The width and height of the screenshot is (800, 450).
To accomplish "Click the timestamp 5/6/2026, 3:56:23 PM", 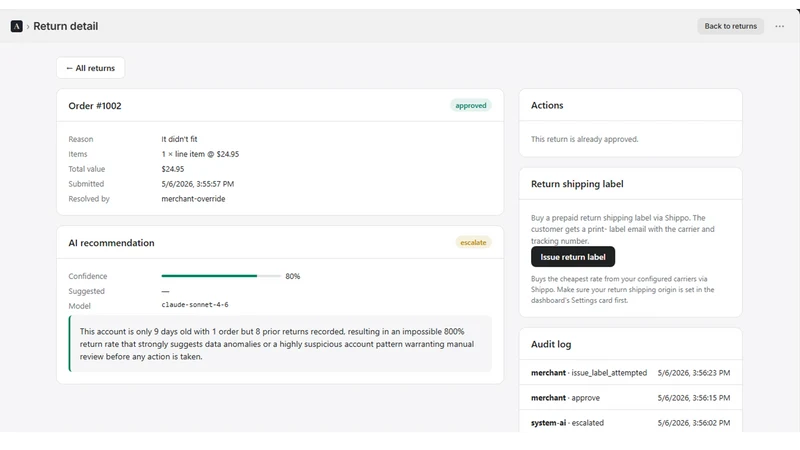I will click(x=694, y=373).
